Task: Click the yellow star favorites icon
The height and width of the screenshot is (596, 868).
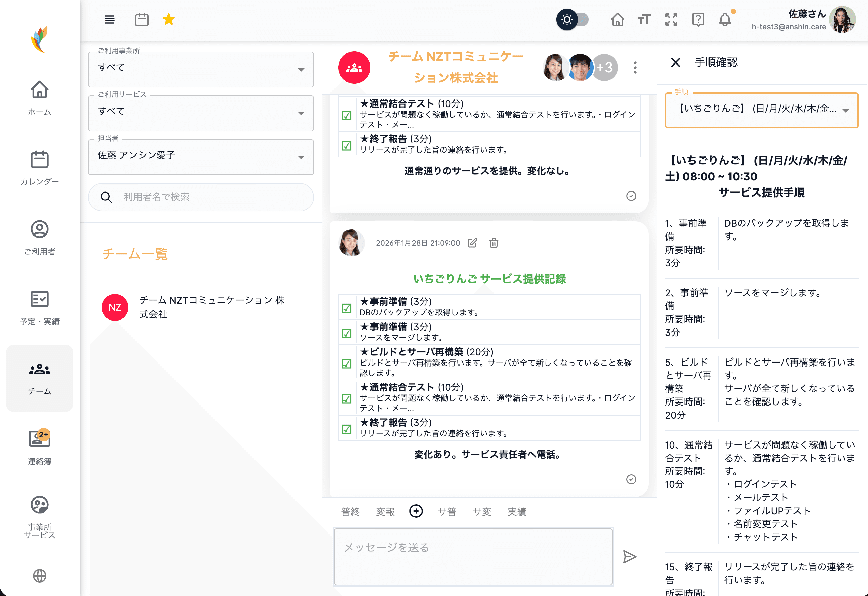Action: click(169, 19)
